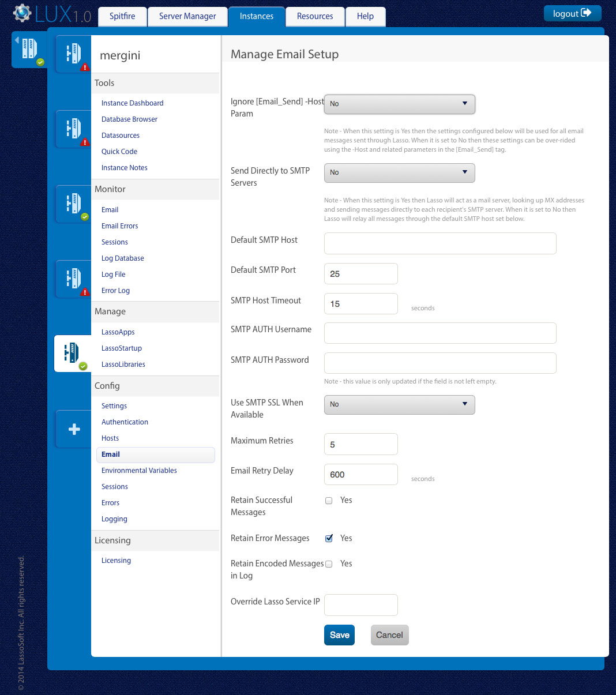Open the Database Browser link
Viewport: 616px width, 695px height.
[x=129, y=119]
